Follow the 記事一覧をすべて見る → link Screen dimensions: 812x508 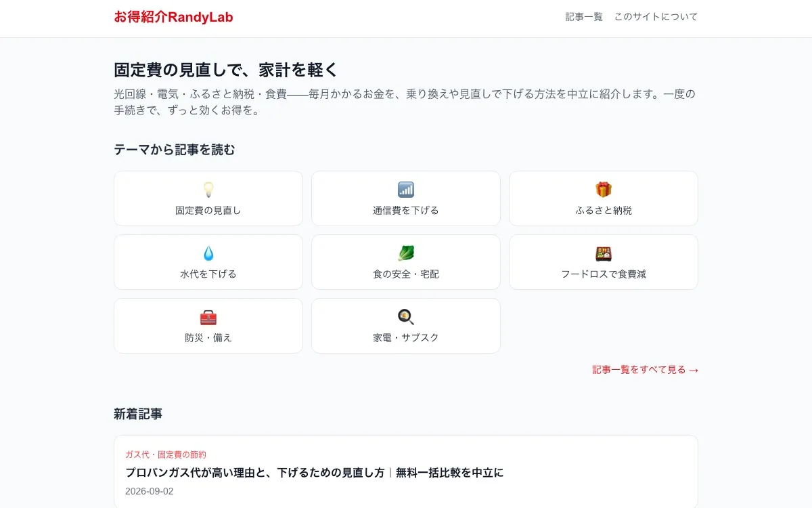(x=646, y=370)
